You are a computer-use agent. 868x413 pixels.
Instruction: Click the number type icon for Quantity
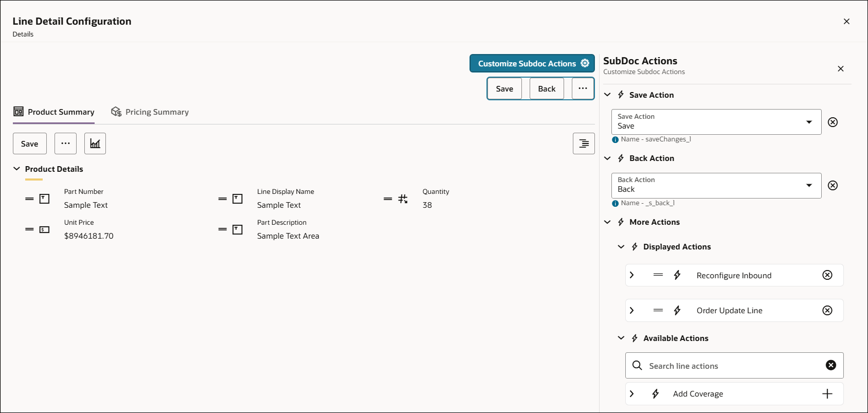tap(403, 199)
